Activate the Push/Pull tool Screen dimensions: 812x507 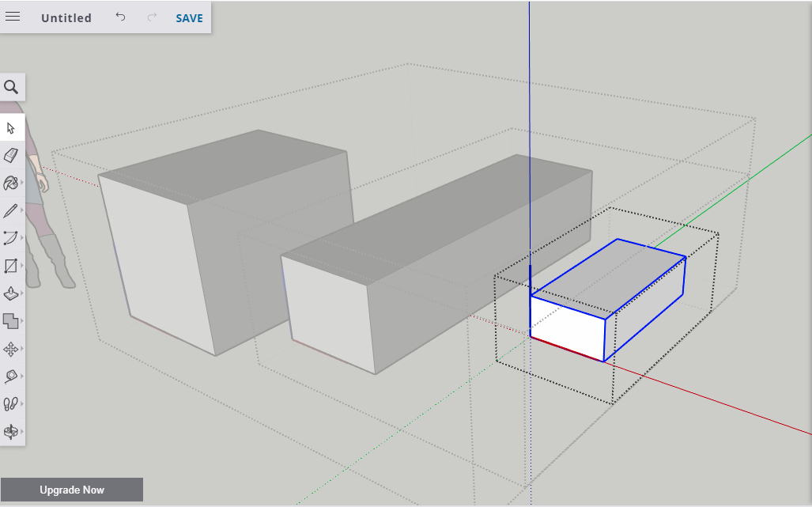click(x=10, y=293)
